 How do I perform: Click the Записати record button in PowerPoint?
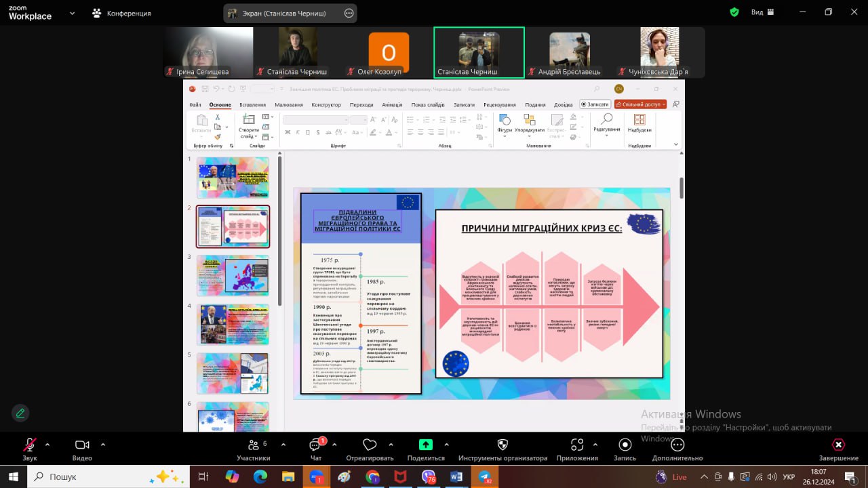point(595,104)
